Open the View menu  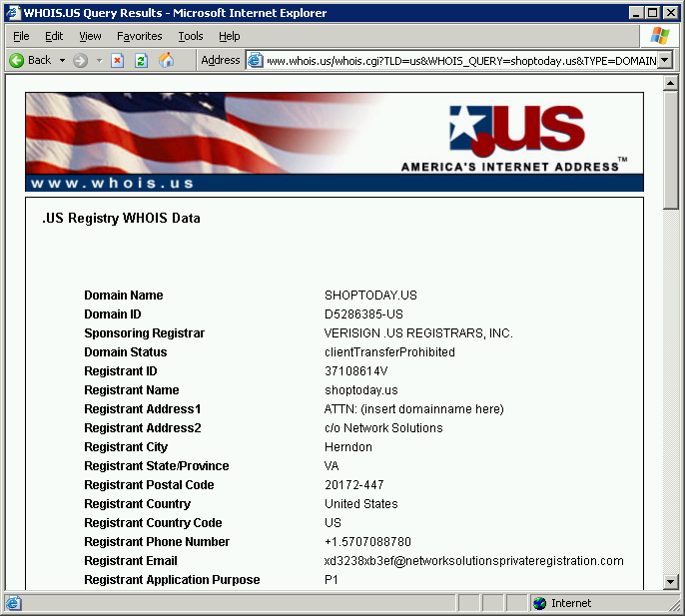click(x=90, y=36)
